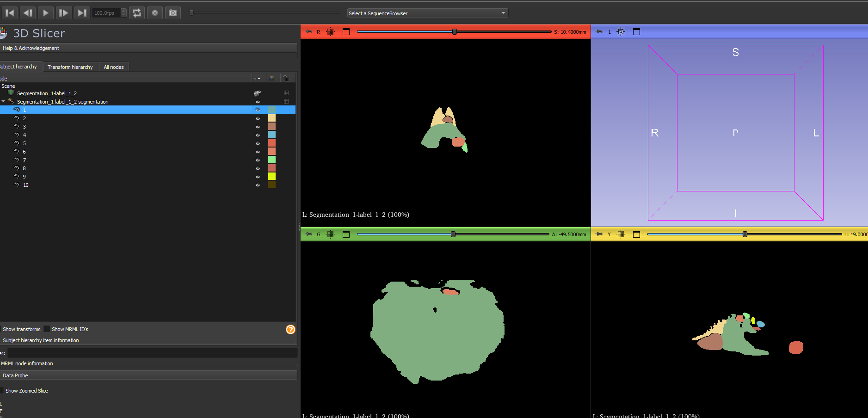Jump to the first sequence frame
868x418 pixels.
coord(10,13)
